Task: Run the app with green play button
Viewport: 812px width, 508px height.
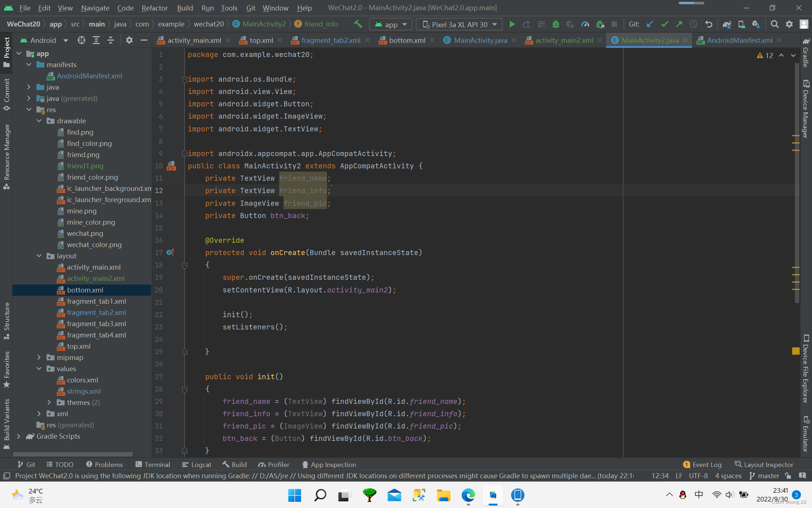Action: coord(512,24)
